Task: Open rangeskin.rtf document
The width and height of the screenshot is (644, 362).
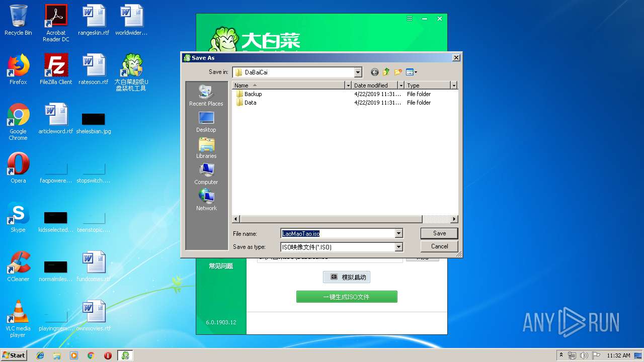Action: 94,20
